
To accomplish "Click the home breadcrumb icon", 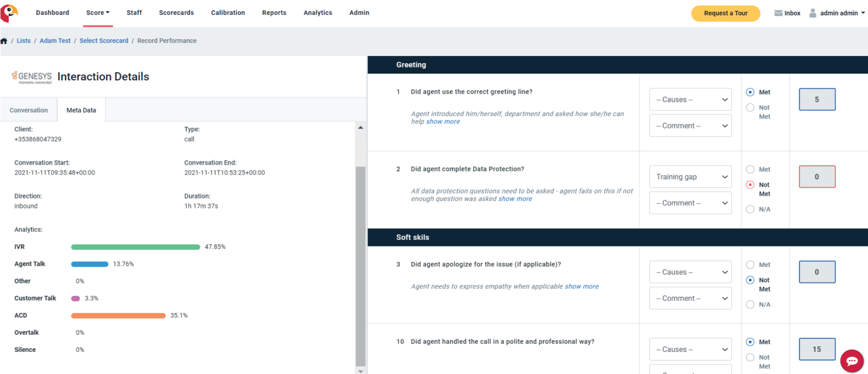I will (4, 40).
